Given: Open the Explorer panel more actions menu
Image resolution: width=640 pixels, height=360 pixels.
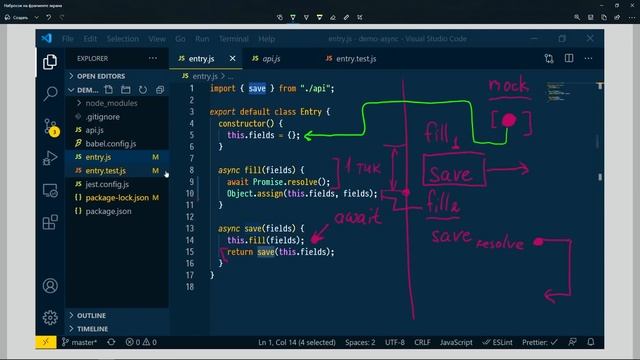Looking at the screenshot, I should click(153, 58).
